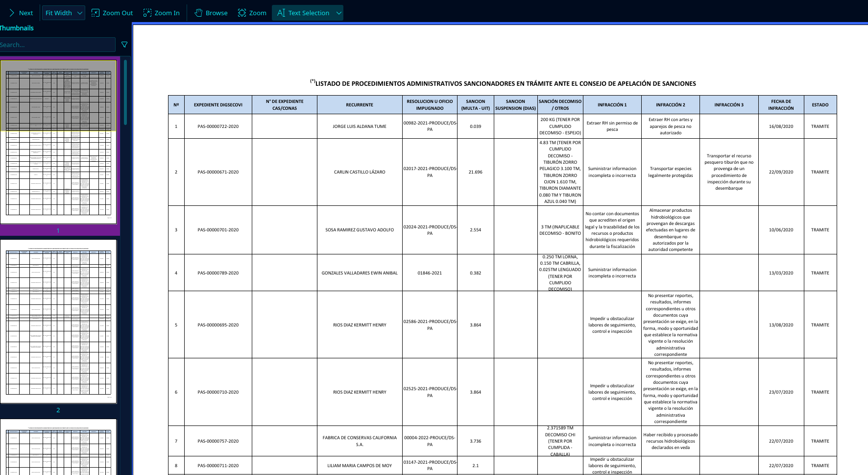Click the document title LISTADO DE PROCEDIMIENTOS
868x475 pixels.
coord(505,83)
